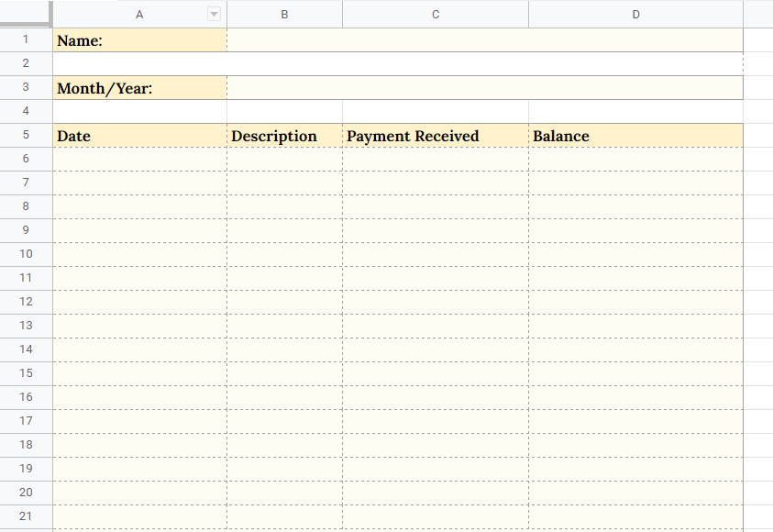This screenshot has height=532, width=773.
Task: Click the 'Date' header cell
Action: (x=139, y=135)
